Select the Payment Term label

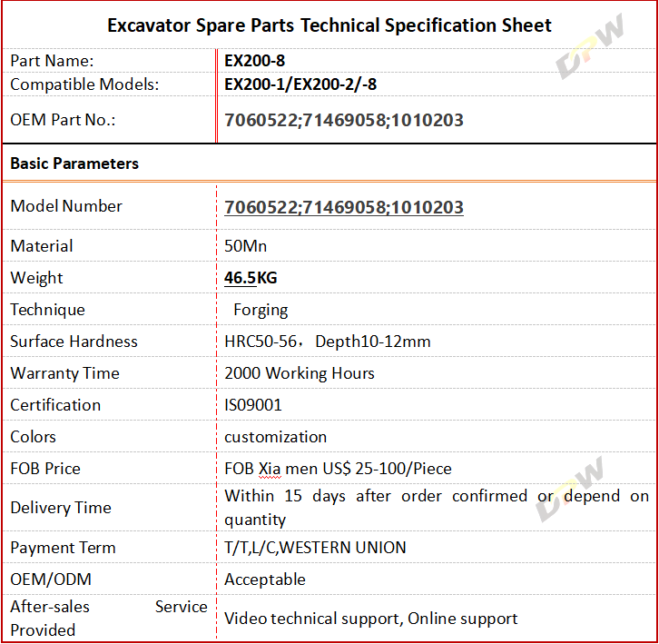(63, 548)
